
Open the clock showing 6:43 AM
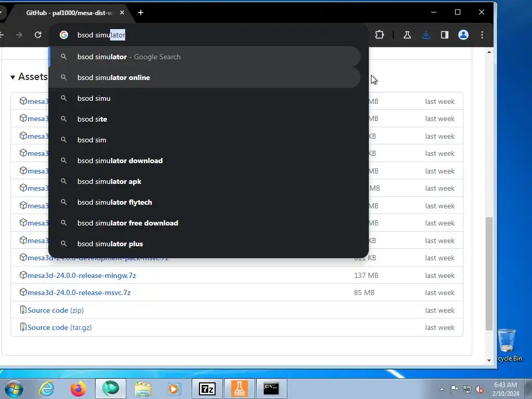coord(506,389)
